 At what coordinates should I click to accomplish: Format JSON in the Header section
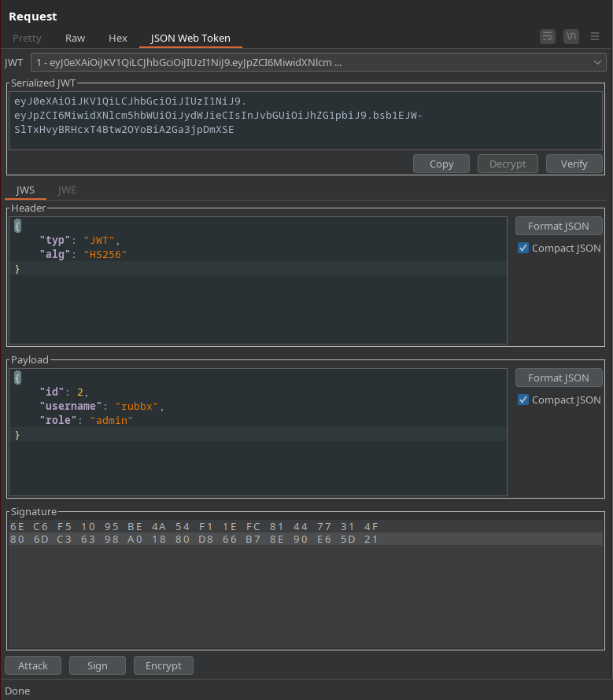tap(559, 226)
